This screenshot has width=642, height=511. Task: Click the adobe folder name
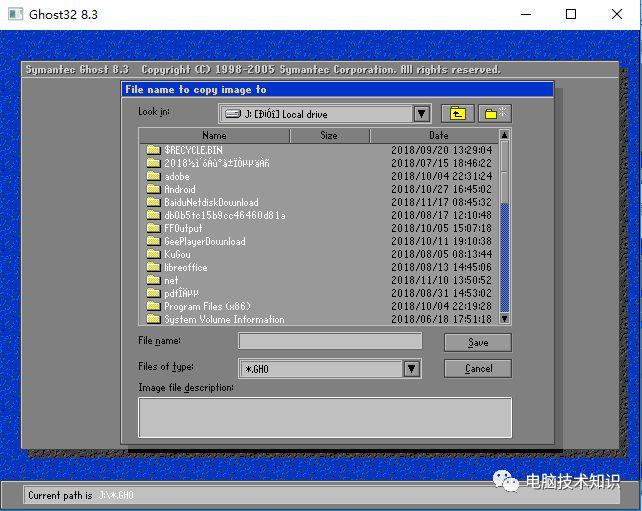[x=177, y=176]
